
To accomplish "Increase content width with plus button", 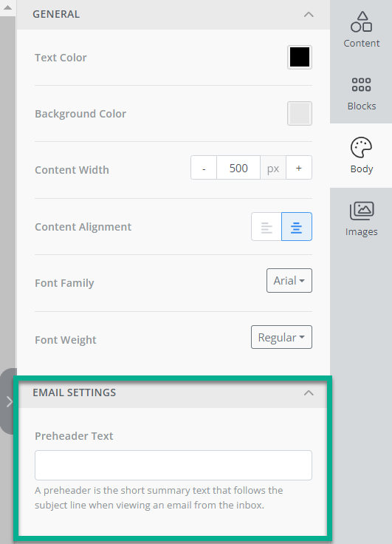I will click(x=299, y=168).
